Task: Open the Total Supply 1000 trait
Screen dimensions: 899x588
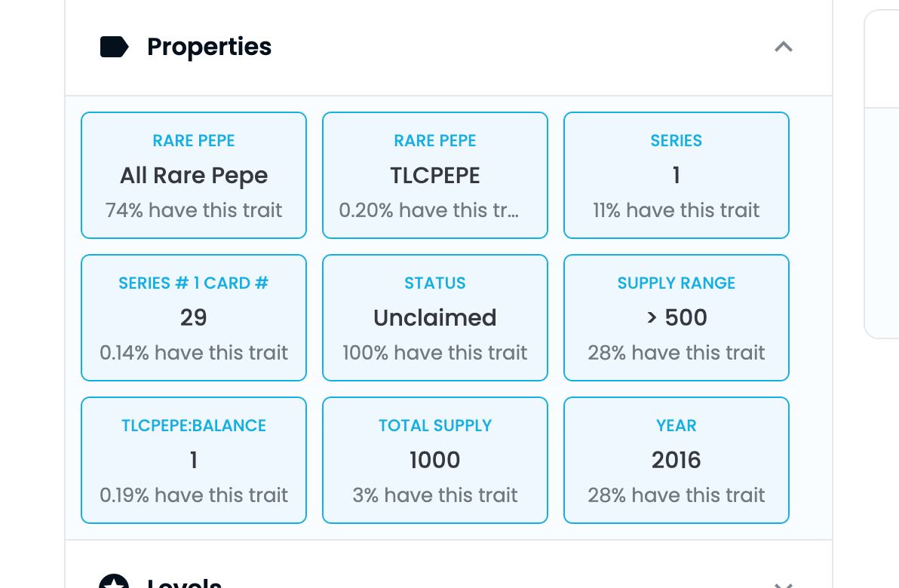Action: tap(435, 460)
